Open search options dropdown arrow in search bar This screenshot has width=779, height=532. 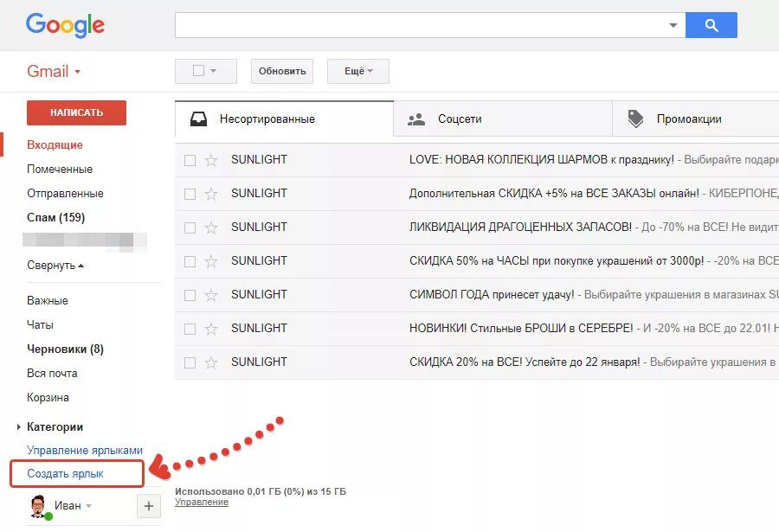673,25
